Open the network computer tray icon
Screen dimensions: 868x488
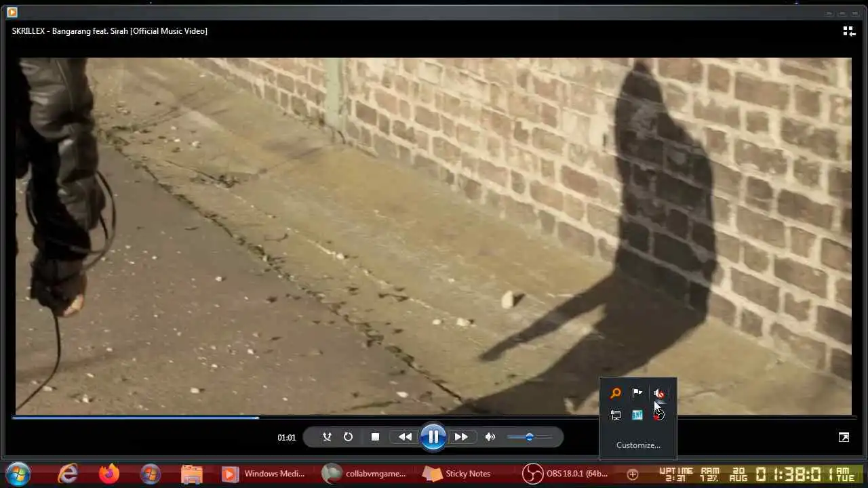coord(615,415)
